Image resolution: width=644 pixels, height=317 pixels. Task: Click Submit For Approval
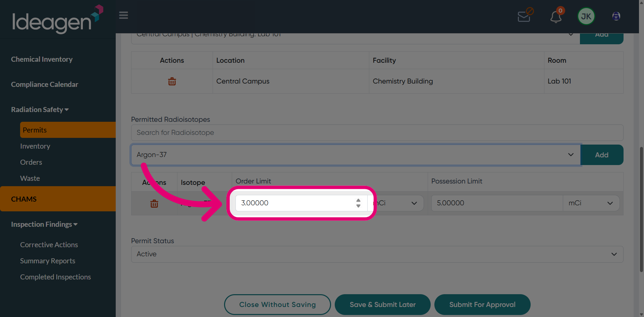(482, 305)
